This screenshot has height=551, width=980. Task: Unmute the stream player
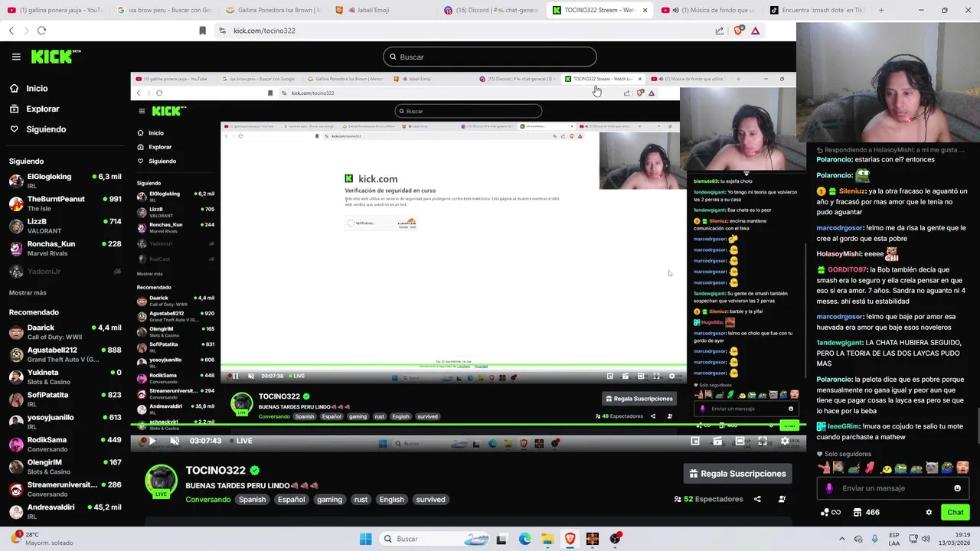[x=175, y=441]
